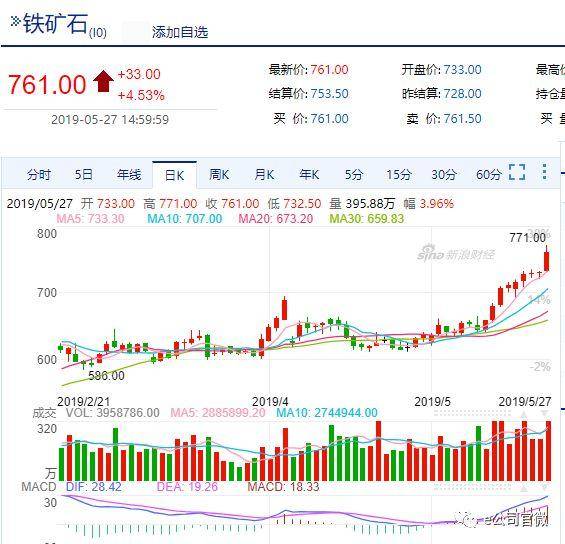Click the MA30: 659.83 legend
Image resolution: width=565 pixels, height=544 pixels.
pos(367,218)
